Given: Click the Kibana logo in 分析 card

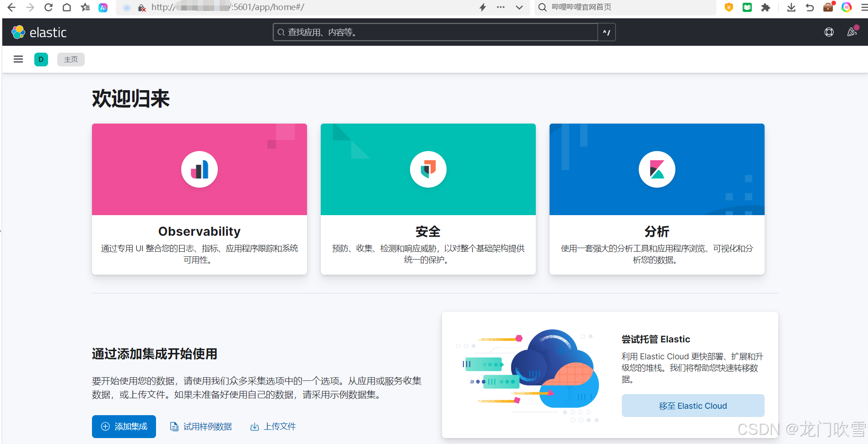Looking at the screenshot, I should tap(657, 169).
